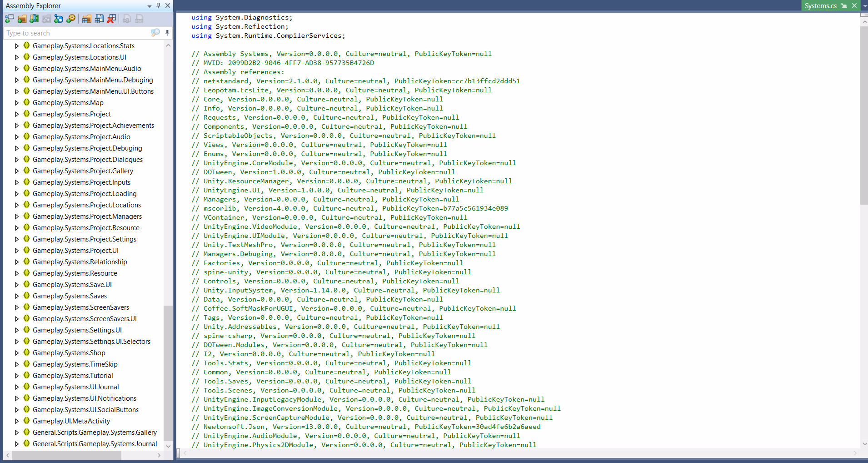Click the blue bubble add icon in toolbar
This screenshot has width=868, height=463.
[x=59, y=19]
